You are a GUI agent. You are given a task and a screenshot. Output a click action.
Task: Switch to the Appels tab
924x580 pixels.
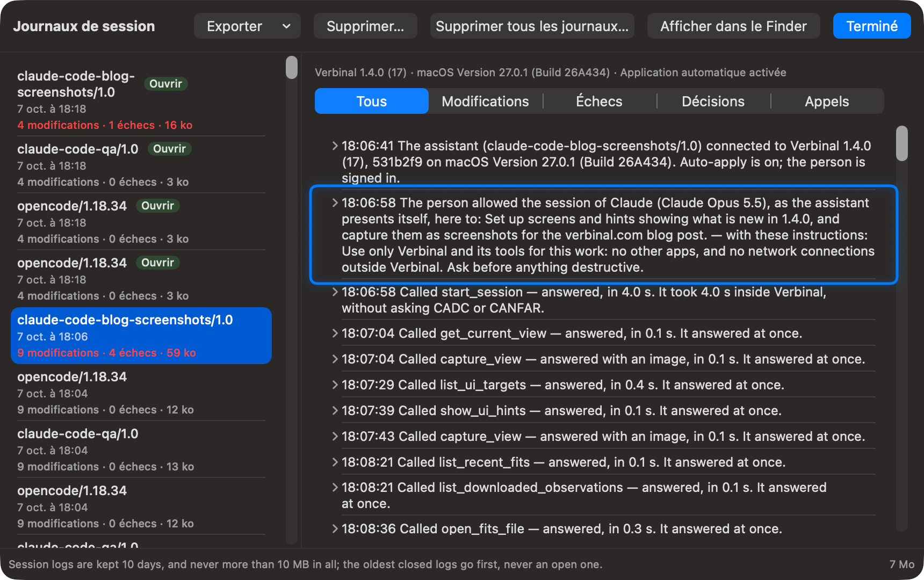pyautogui.click(x=827, y=102)
